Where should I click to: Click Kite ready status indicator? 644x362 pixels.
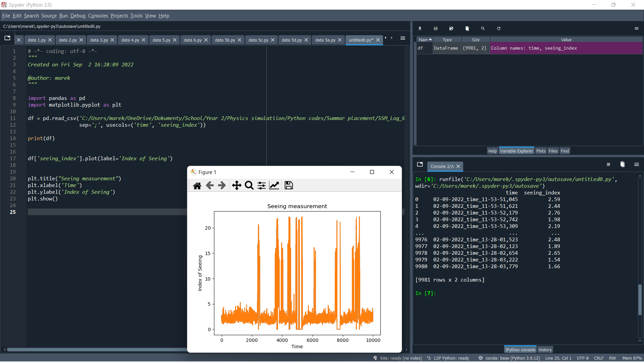point(397,358)
